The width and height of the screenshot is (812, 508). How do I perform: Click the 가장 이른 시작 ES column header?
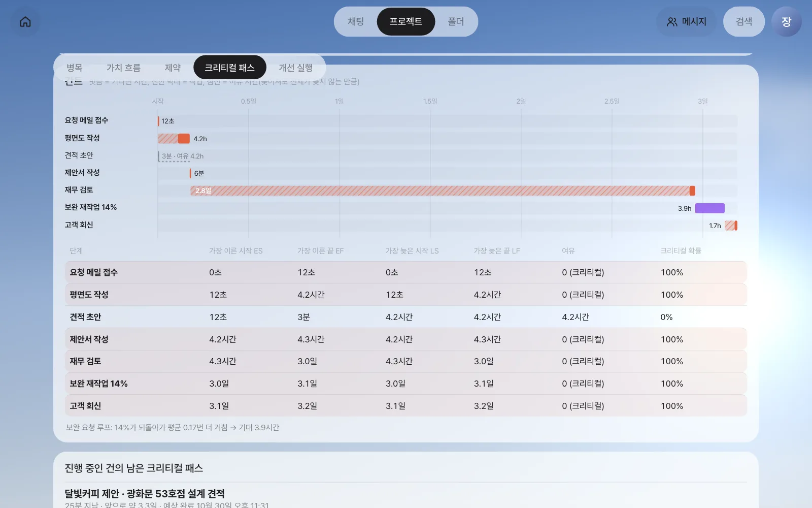[236, 251]
